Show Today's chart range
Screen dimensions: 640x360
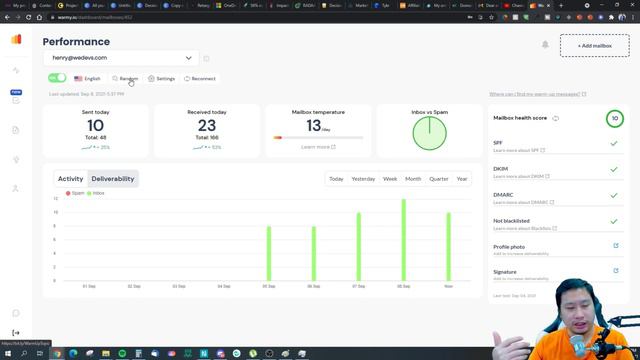(336, 179)
